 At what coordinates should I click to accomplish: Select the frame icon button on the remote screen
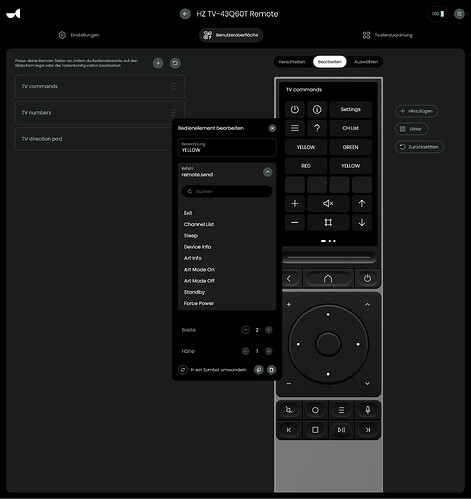[328, 222]
